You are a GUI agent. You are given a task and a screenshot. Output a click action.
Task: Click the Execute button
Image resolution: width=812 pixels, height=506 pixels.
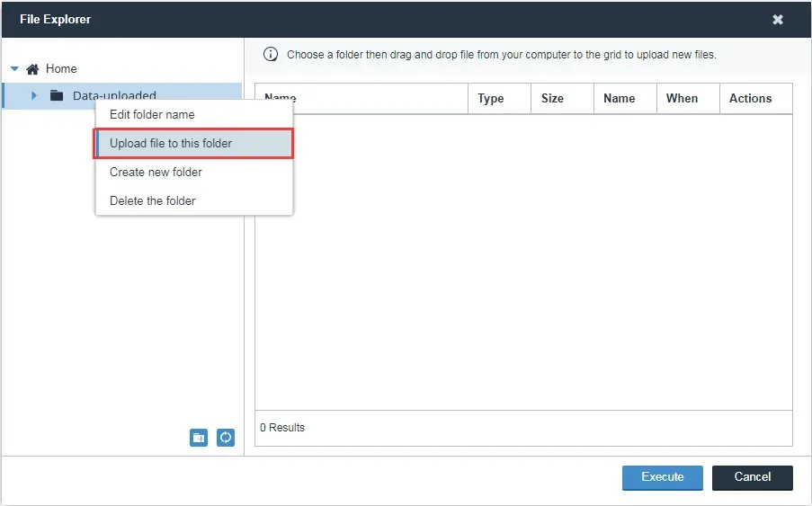[x=663, y=477]
